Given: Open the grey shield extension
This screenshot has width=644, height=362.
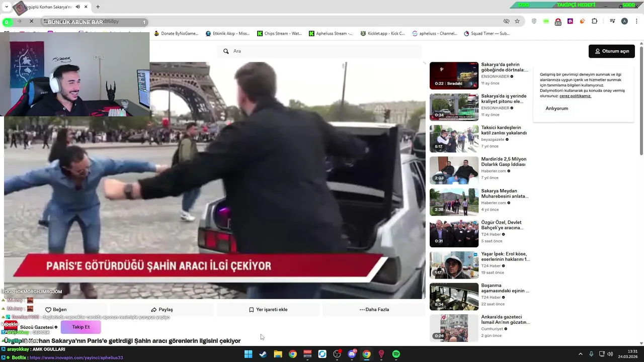Looking at the screenshot, I should pyautogui.click(x=534, y=21).
